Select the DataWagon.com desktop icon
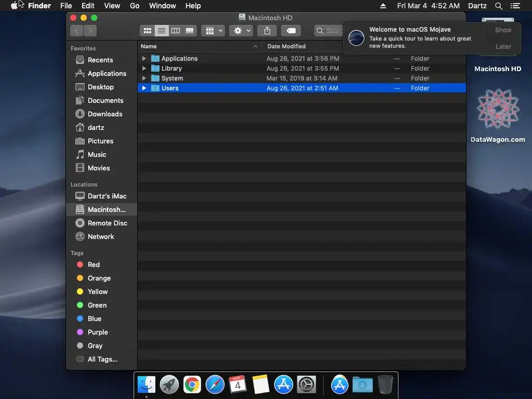This screenshot has height=399, width=532. click(498, 115)
